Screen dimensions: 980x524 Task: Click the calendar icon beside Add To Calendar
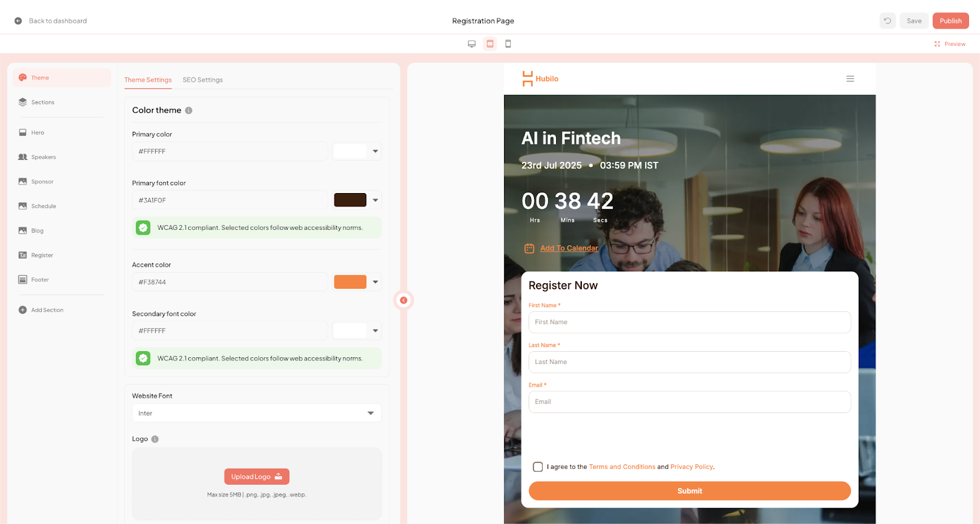[x=529, y=248]
